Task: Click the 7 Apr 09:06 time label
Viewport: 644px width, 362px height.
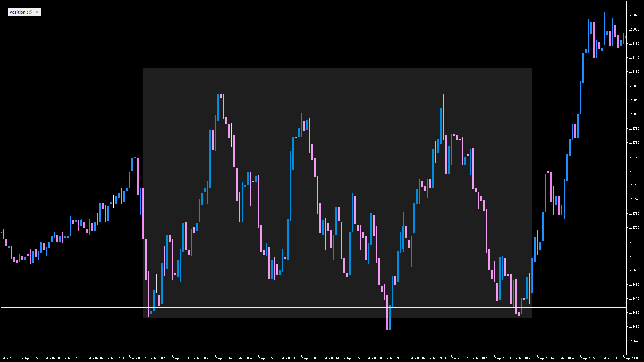Action: click(x=310, y=358)
